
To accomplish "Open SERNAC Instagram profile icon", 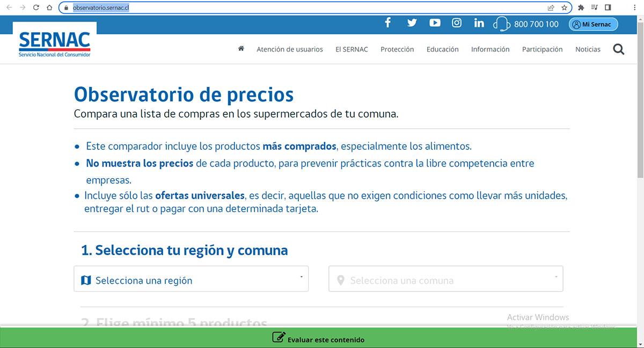I will [457, 23].
